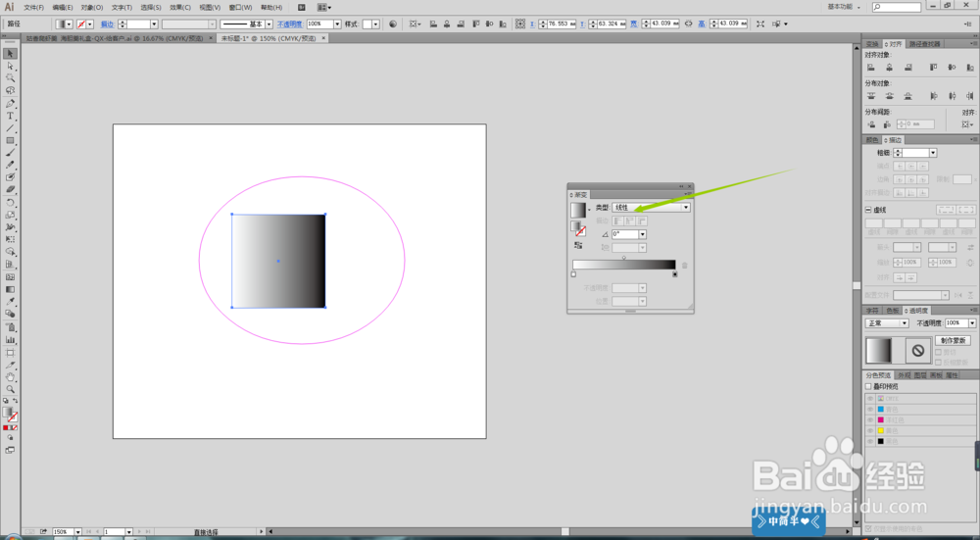Click horizontal align left icon
Viewport: 980px width, 540px height.
(870, 67)
